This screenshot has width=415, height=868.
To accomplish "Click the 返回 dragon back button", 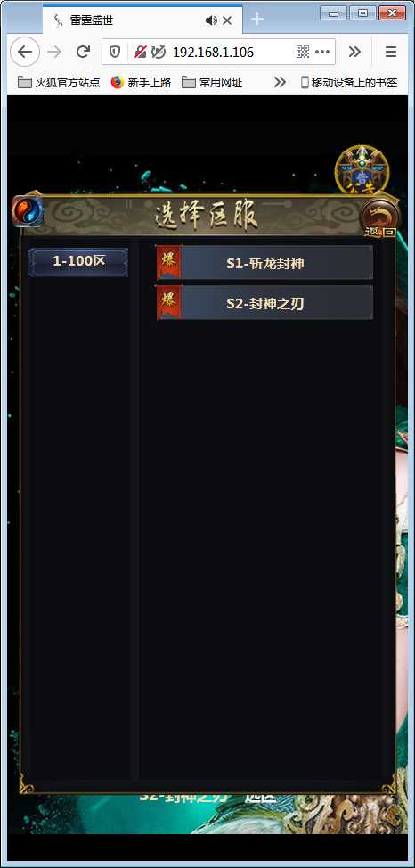I will pyautogui.click(x=380, y=217).
